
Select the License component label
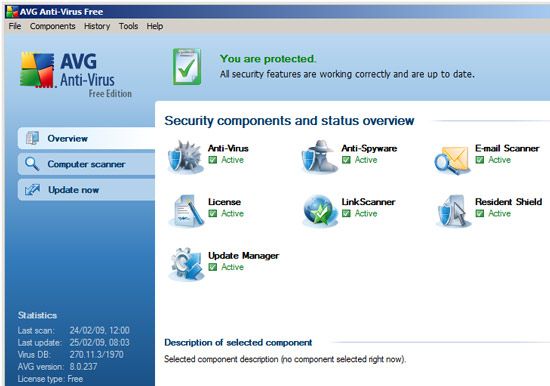click(x=224, y=202)
